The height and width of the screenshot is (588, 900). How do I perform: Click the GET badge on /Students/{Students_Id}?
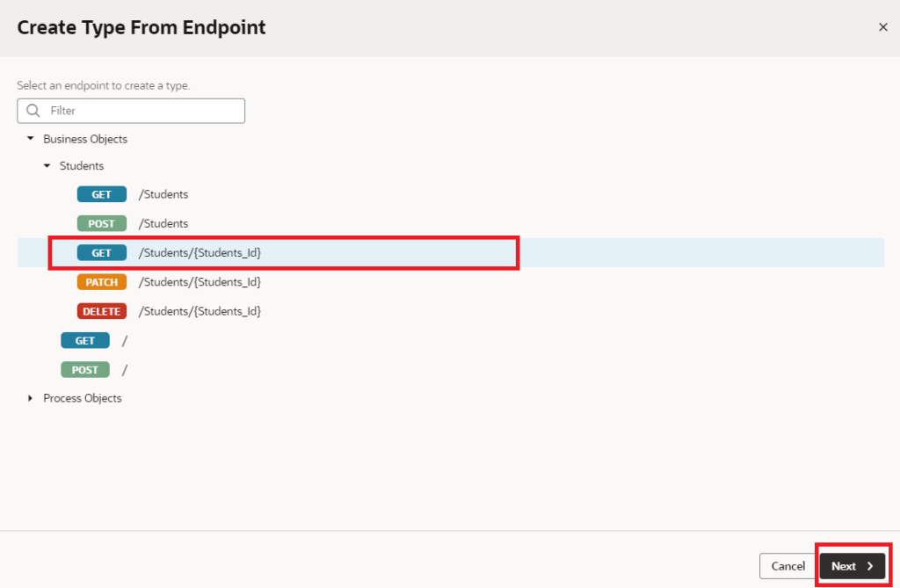102,252
